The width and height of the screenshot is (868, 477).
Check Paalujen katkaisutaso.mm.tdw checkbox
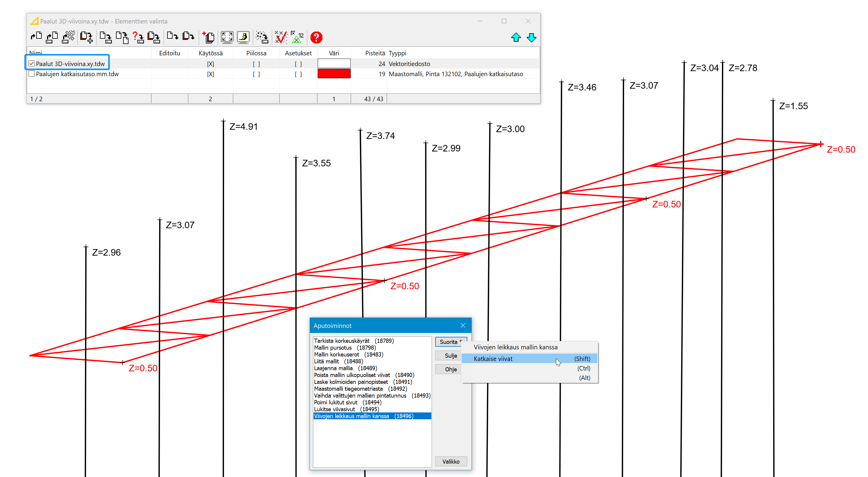32,74
